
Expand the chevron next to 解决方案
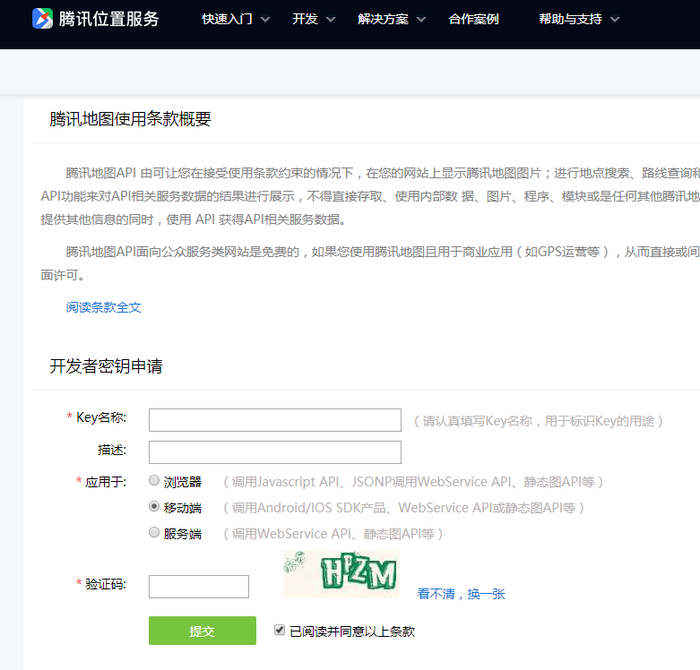(421, 19)
